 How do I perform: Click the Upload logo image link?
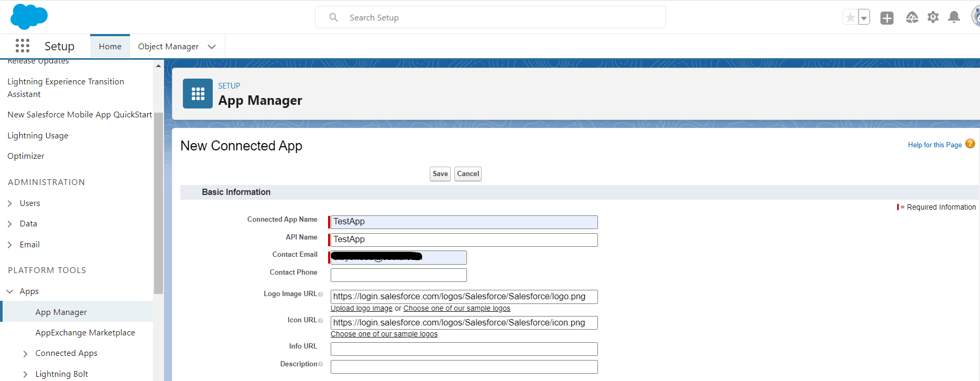pos(361,308)
